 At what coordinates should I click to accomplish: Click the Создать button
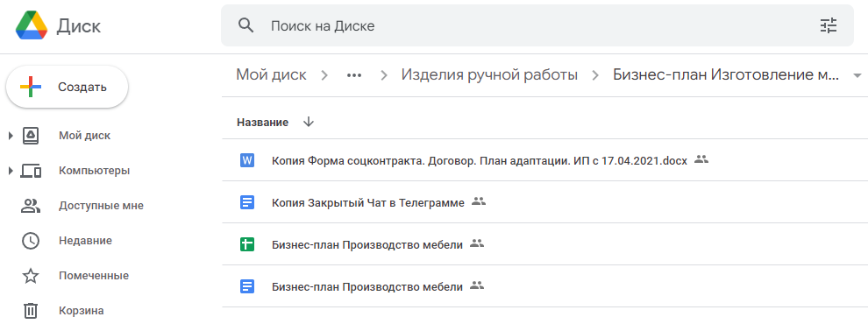click(67, 87)
